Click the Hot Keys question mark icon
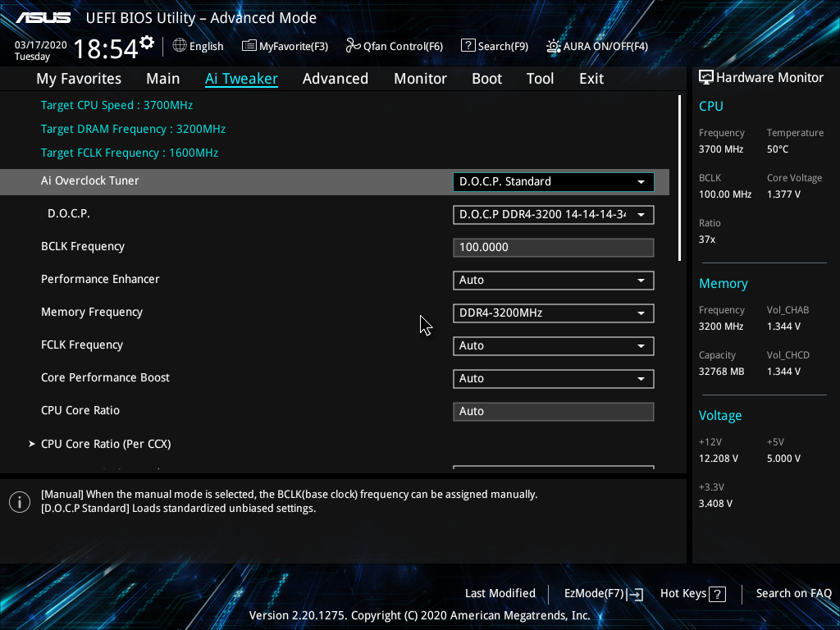The image size is (840, 630). 717,594
